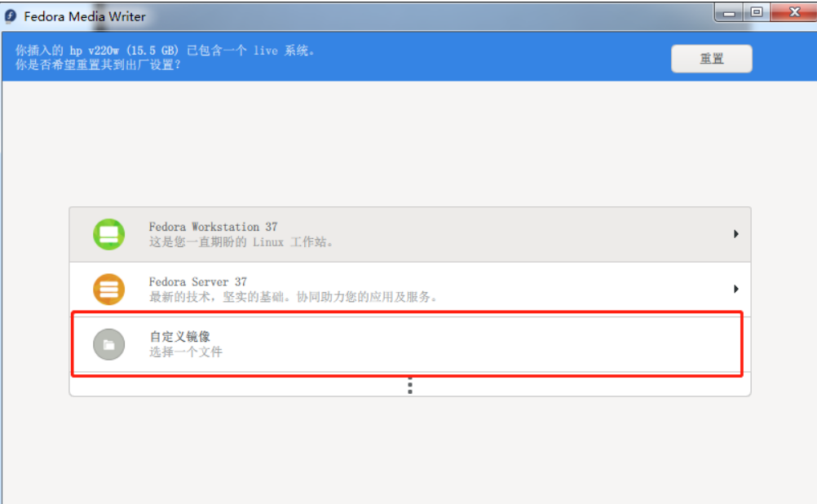Minimize the Fedora Media Writer window
The height and width of the screenshot is (504, 817).
729,13
